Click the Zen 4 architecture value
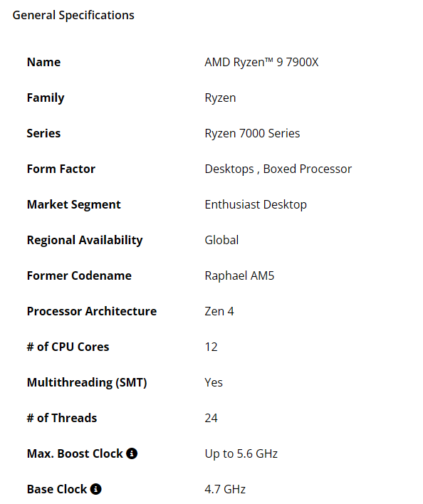Screen dimensions: 423x504 tap(219, 311)
